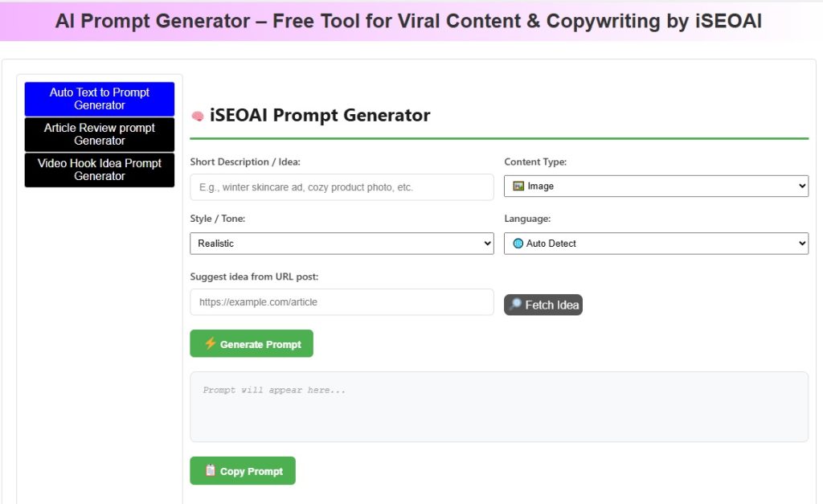Click the Short Description idea input field
This screenshot has height=504, width=823.
point(342,186)
